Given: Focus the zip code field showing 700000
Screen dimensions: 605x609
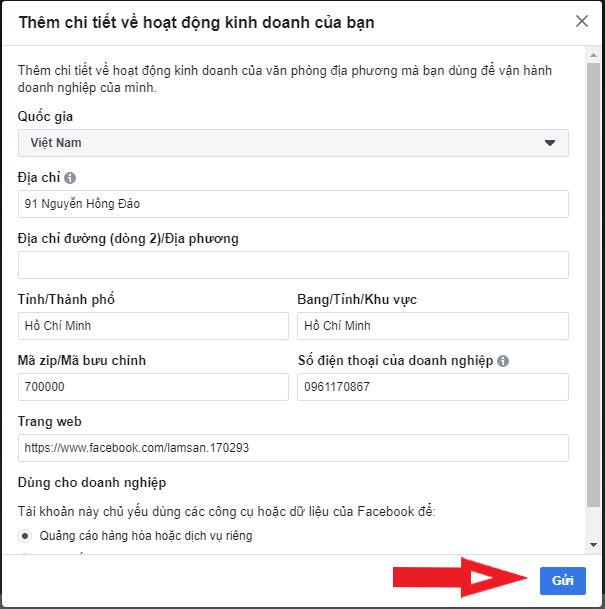Looking at the screenshot, I should pos(153,387).
